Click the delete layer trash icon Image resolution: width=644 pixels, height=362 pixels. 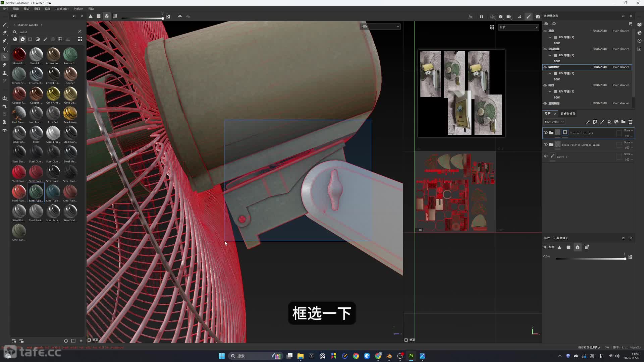click(630, 122)
